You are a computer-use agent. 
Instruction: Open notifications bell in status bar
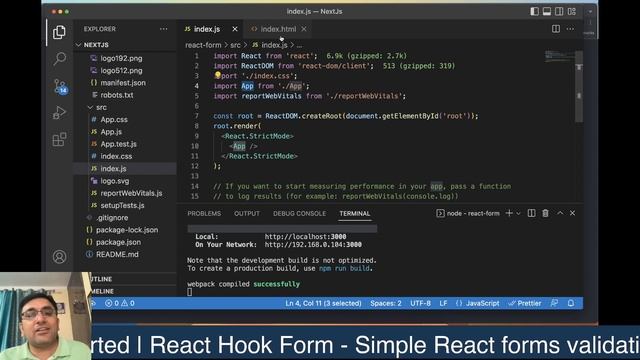pos(571,303)
